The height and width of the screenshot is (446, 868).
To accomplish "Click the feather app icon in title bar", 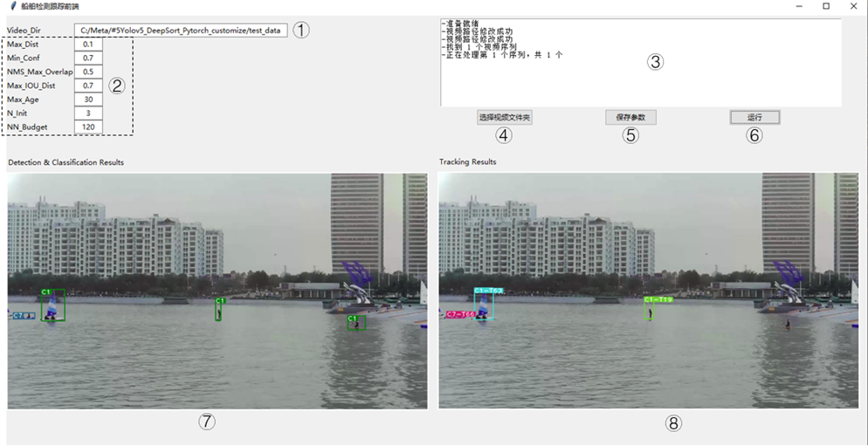I will [10, 6].
